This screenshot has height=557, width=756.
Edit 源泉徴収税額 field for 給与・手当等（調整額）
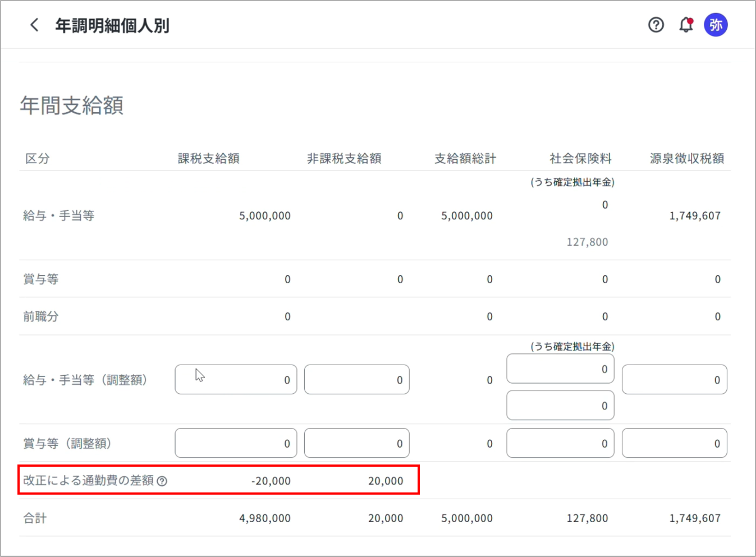click(x=674, y=380)
